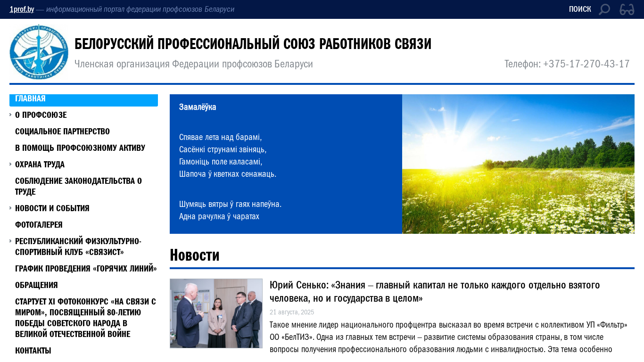Open the search magnifier icon
644x362 pixels.
pyautogui.click(x=604, y=9)
